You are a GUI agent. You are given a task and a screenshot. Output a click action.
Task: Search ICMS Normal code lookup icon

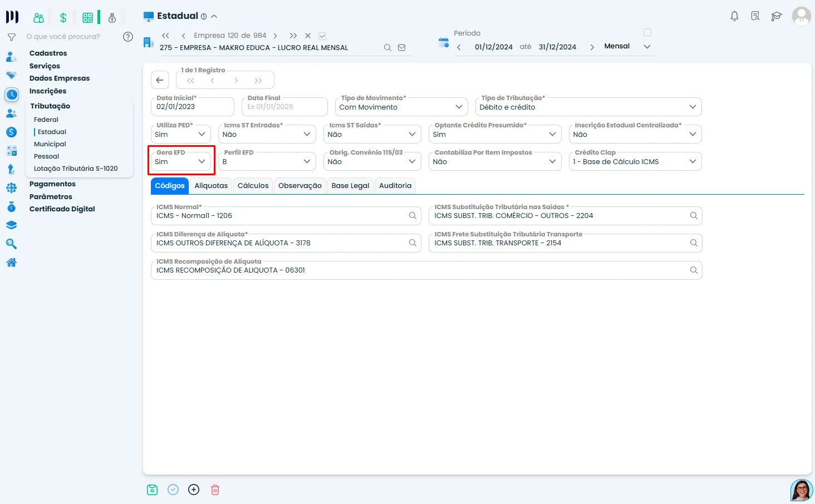pos(413,216)
